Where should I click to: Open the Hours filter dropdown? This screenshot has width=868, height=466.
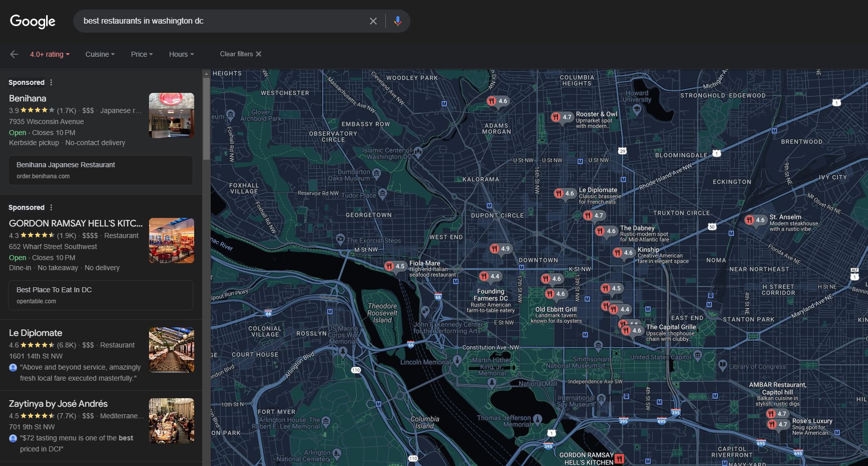181,54
